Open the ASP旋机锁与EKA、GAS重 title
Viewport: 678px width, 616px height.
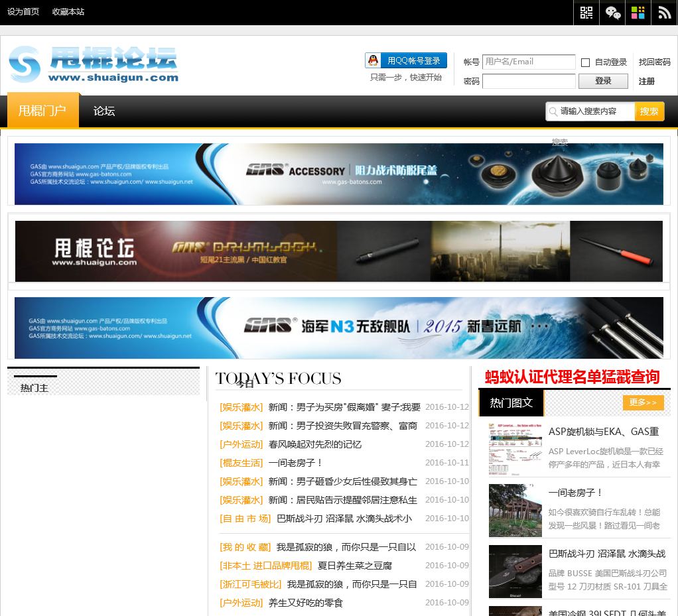[604, 432]
